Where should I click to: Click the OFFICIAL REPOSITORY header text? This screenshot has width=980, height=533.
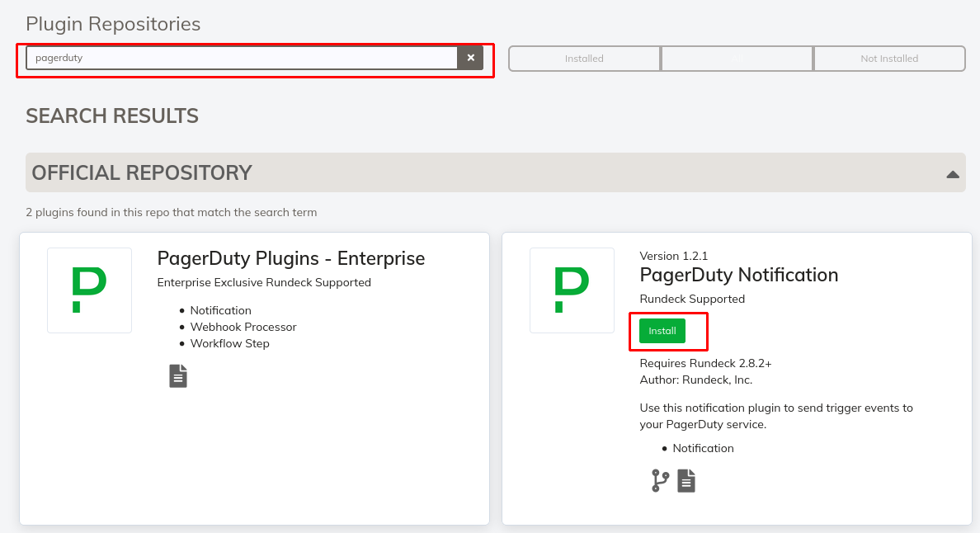[142, 172]
